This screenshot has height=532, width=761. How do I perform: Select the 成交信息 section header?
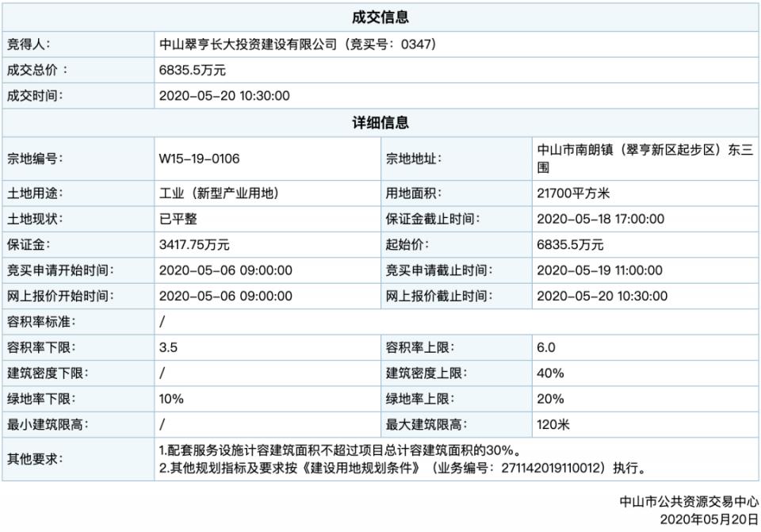point(380,16)
